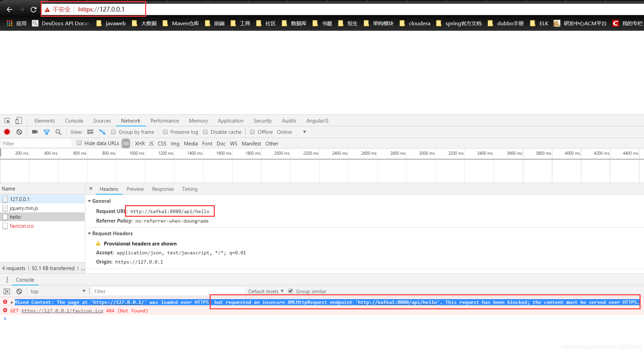Select All request type filter
644x353 pixels.
(126, 143)
